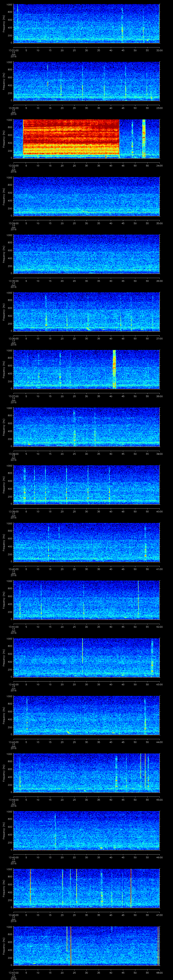Click the spectrogram panel starting at 13:42:00
Image resolution: width=173 pixels, height=980 pixels.
click(86, 658)
